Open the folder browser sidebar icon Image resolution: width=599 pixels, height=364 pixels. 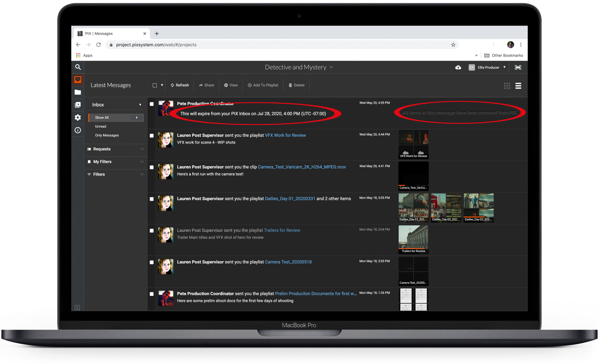pyautogui.click(x=78, y=92)
